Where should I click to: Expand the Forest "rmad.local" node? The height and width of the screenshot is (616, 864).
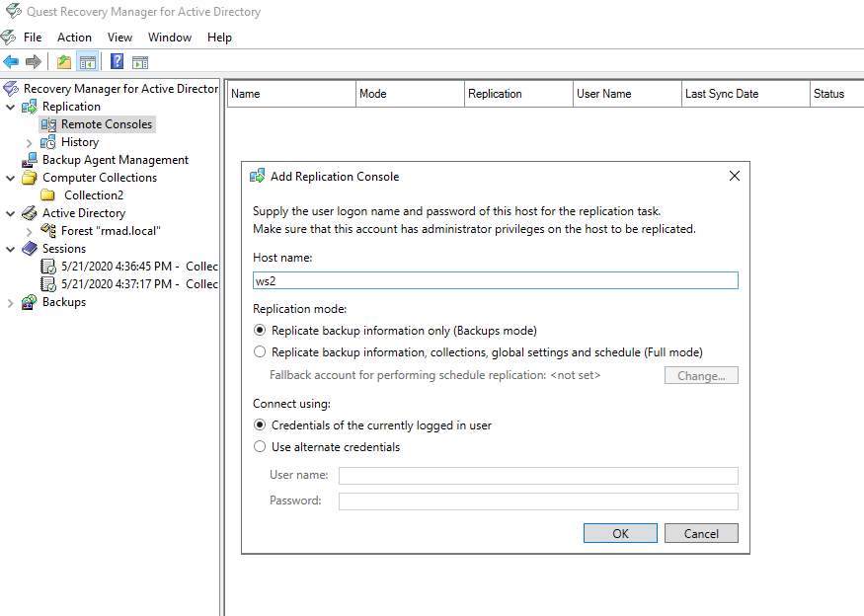(x=28, y=230)
